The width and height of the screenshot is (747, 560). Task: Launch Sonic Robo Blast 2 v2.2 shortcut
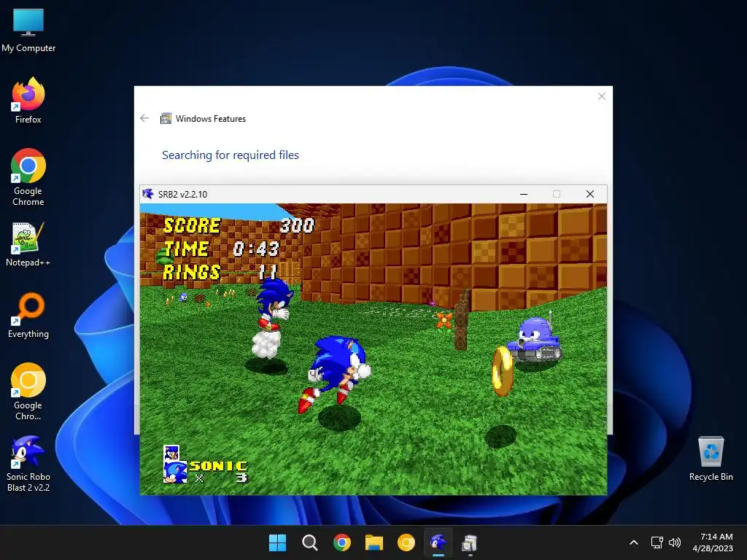point(28,463)
